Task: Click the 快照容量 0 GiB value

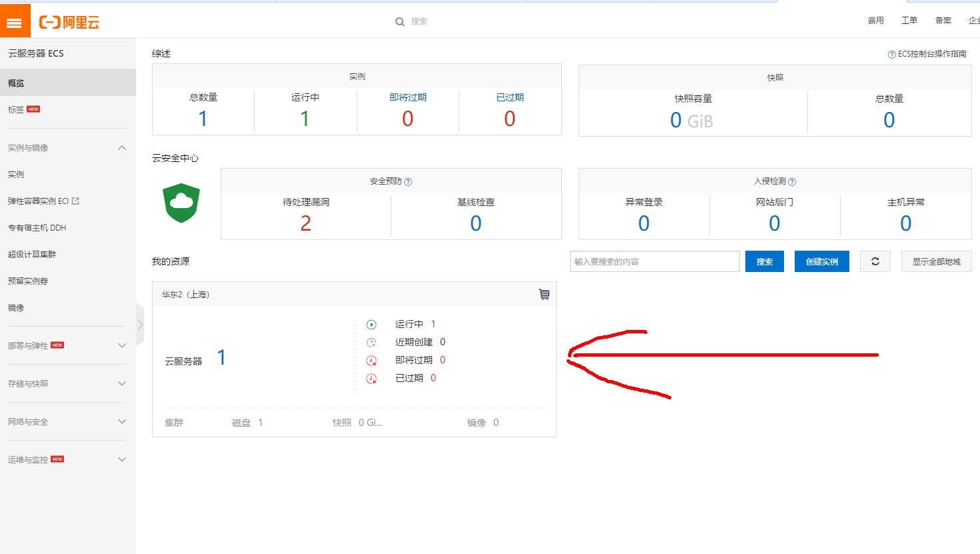Action: [691, 121]
